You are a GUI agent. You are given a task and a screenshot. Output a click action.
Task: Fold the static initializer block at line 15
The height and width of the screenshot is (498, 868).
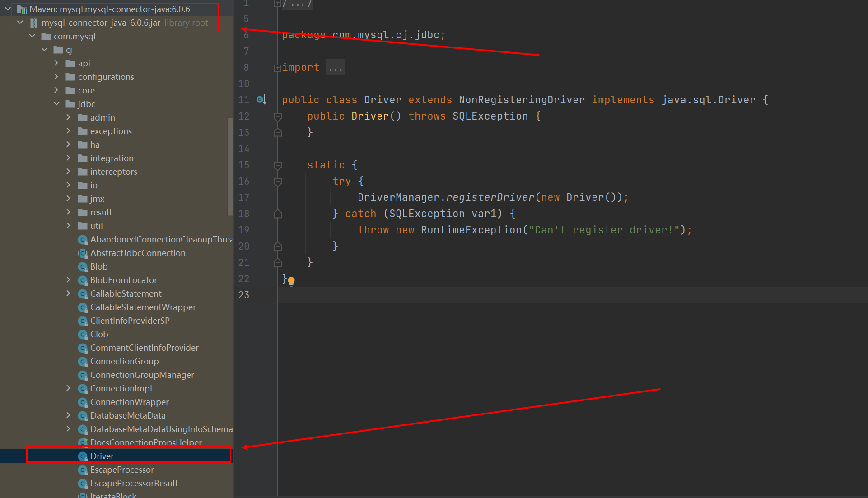[278, 165]
